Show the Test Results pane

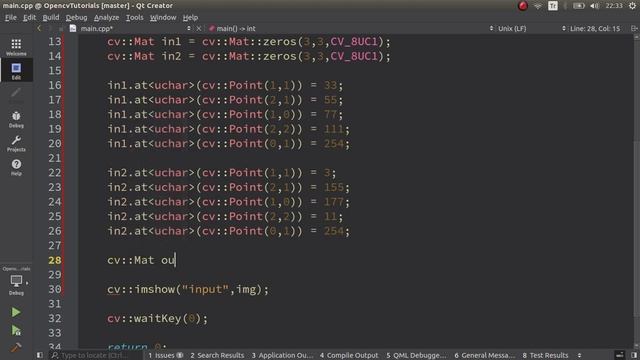pos(545,356)
